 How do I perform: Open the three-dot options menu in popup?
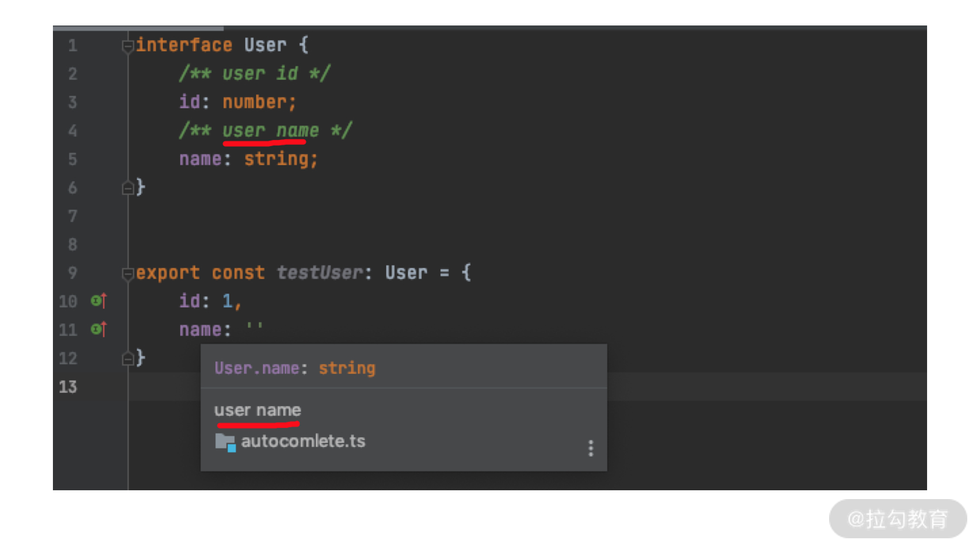(590, 448)
